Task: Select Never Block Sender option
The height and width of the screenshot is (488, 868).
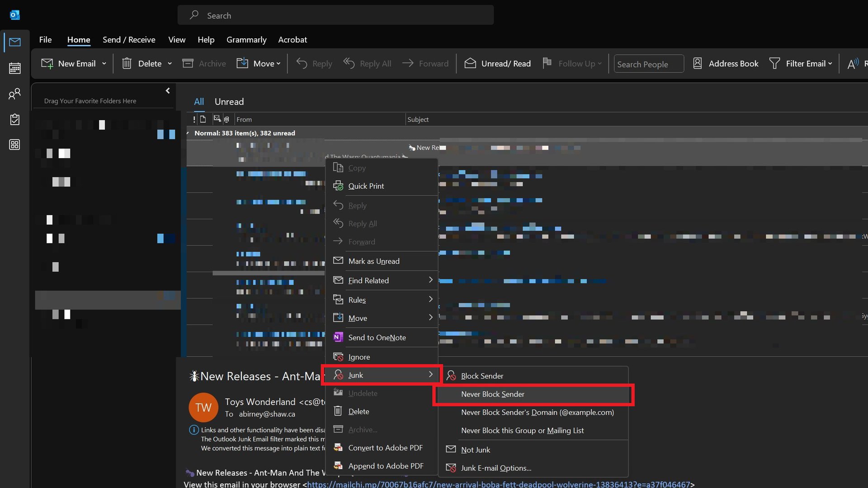Action: point(533,394)
